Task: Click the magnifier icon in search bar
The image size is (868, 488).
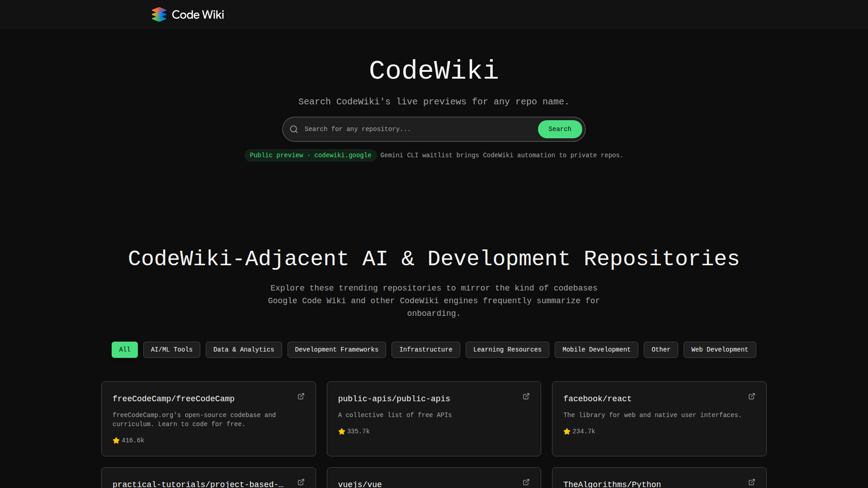Action: click(294, 129)
